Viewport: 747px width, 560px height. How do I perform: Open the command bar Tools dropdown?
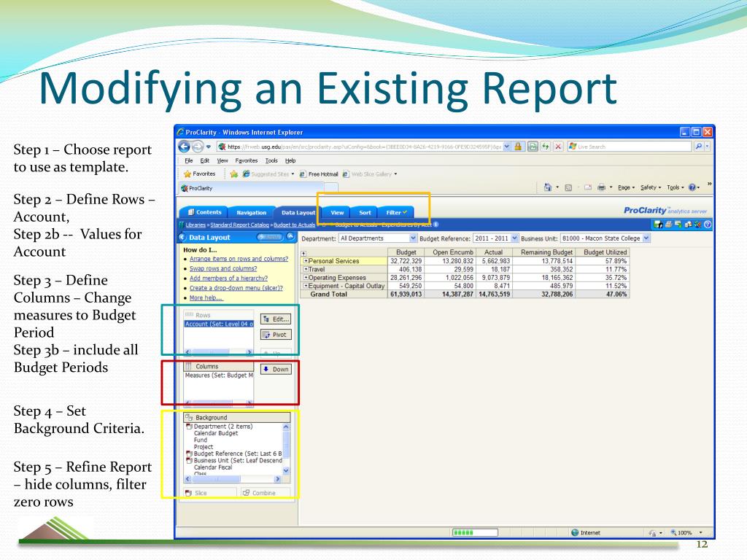(x=676, y=187)
